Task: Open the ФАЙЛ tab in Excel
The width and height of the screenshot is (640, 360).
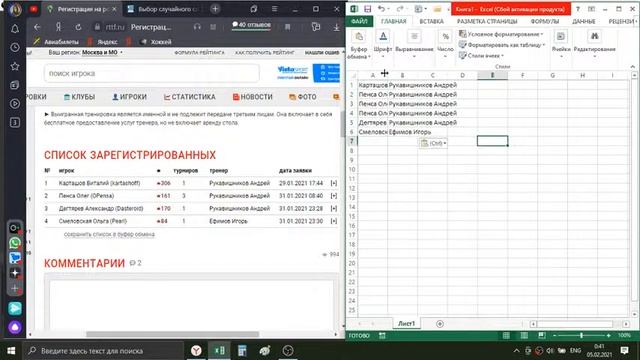Action: click(359, 21)
